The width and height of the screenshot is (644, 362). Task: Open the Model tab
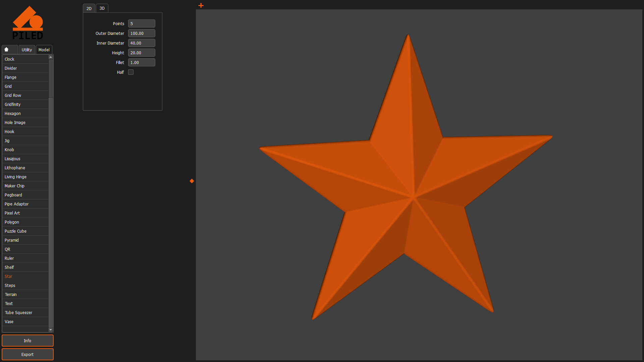pos(44,50)
